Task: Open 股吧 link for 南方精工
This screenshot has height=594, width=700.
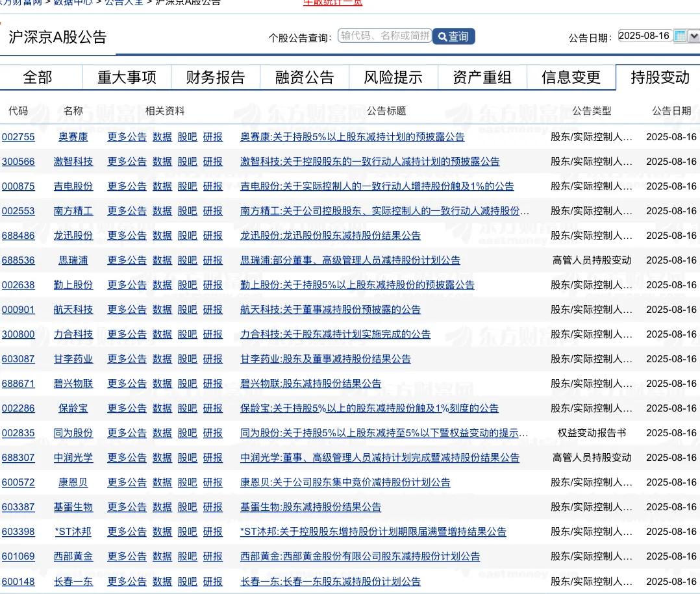Action: tap(187, 211)
